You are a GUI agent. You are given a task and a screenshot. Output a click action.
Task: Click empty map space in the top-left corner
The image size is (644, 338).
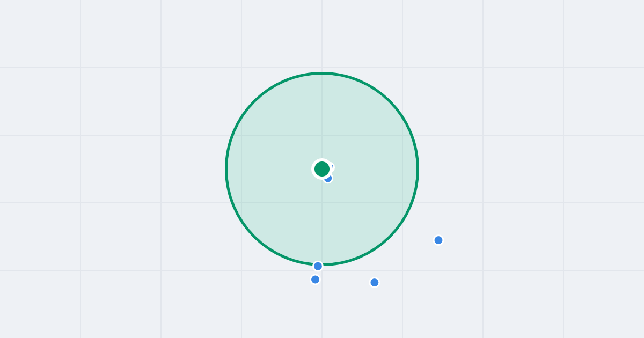pyautogui.click(x=38, y=32)
